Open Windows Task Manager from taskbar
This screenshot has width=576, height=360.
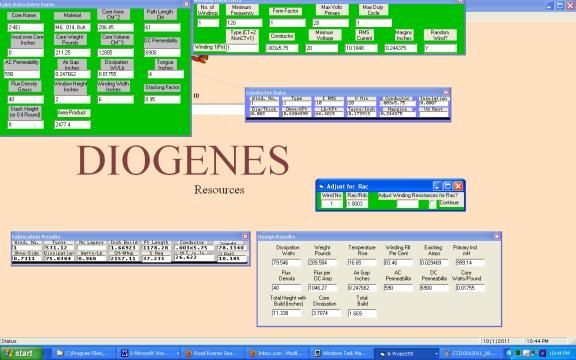point(342,353)
